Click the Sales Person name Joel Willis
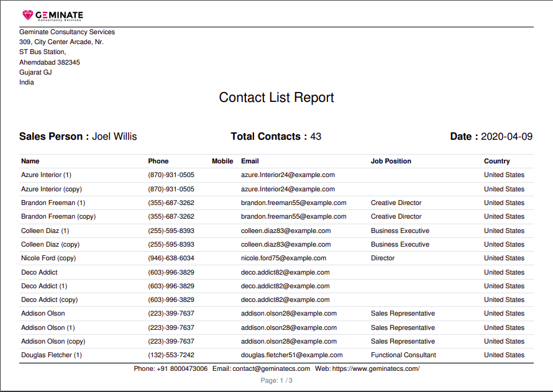This screenshot has height=392, width=553. 114,136
